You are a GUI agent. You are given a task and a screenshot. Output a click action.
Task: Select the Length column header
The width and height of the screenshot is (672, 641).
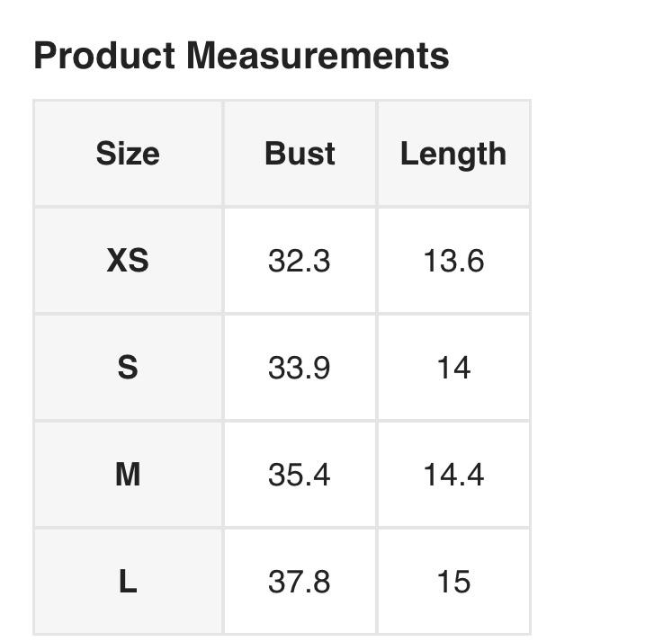coord(453,154)
